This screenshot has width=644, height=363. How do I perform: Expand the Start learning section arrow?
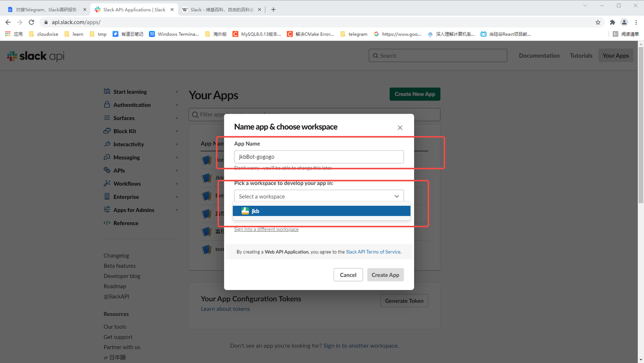tap(177, 92)
